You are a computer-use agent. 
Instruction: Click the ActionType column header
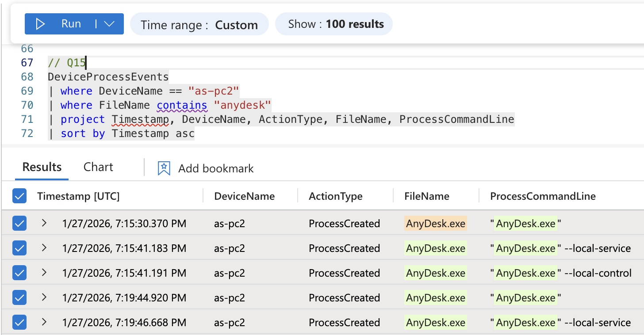335,196
